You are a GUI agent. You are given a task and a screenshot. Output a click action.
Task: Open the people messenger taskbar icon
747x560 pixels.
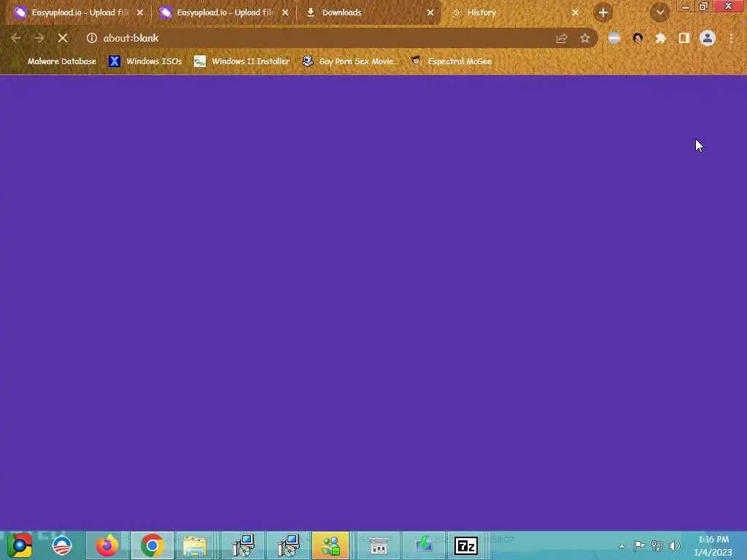[x=331, y=545]
